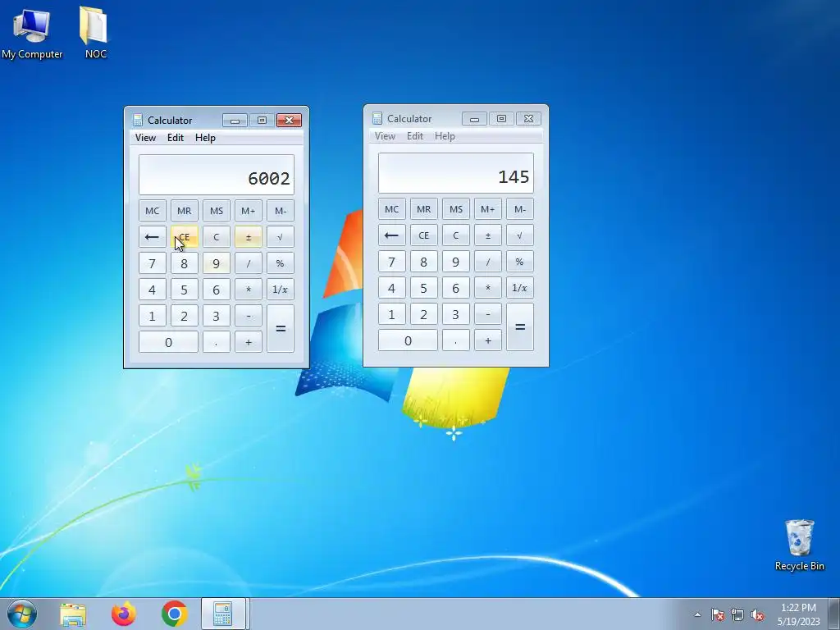Click percent key in left Calculator

pos(281,263)
